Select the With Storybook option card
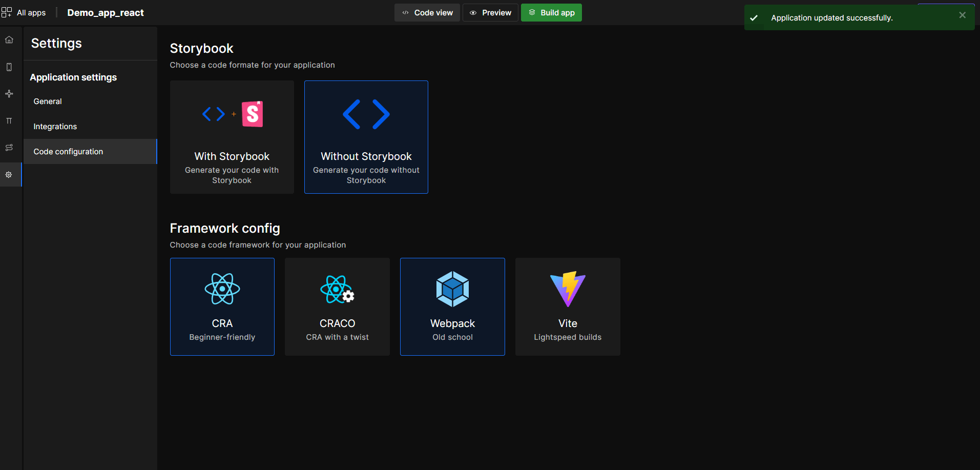 tap(232, 137)
